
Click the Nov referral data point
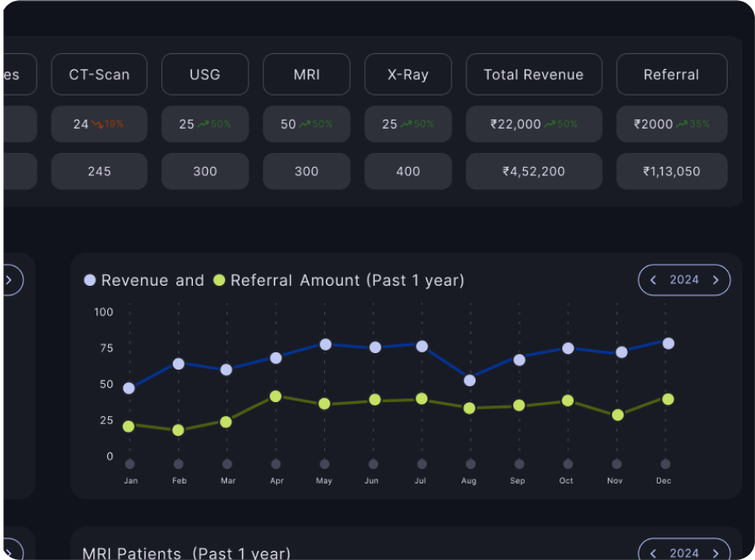(618, 415)
